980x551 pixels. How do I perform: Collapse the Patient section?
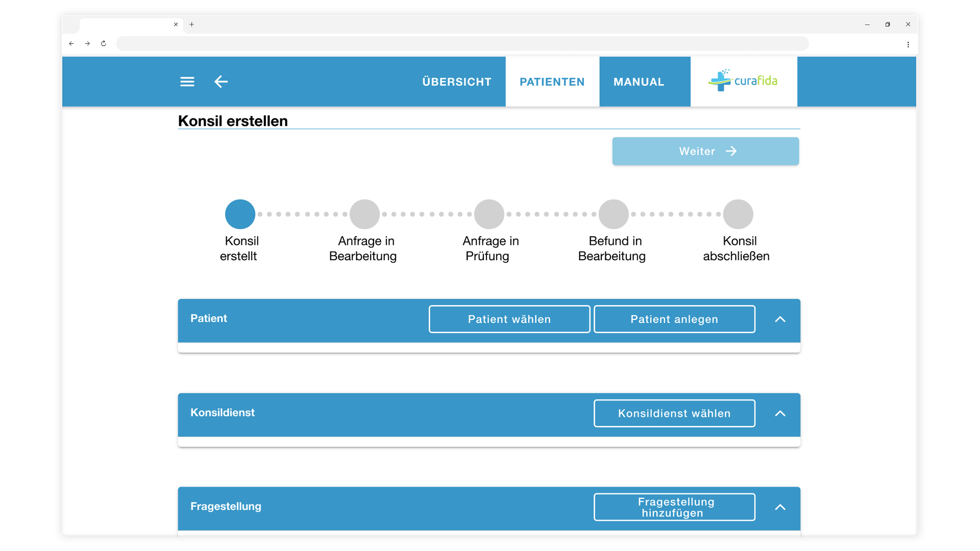[x=780, y=319]
